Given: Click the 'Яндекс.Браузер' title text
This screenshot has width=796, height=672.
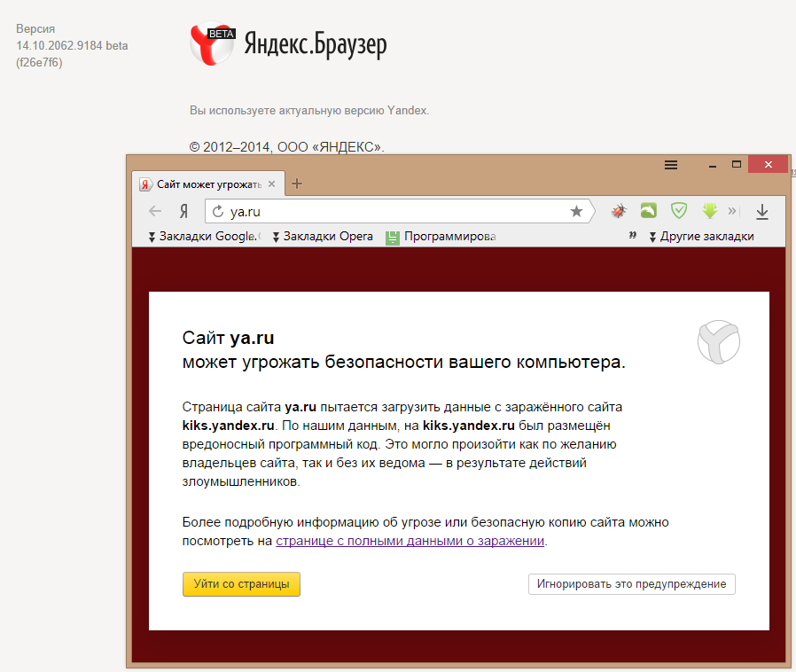Looking at the screenshot, I should 316,44.
